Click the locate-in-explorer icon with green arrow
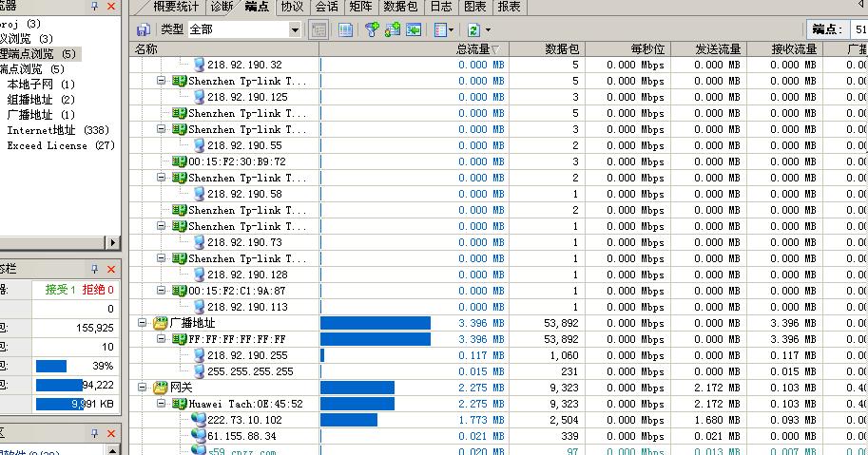Image resolution: width=868 pixels, height=455 pixels. (x=414, y=30)
